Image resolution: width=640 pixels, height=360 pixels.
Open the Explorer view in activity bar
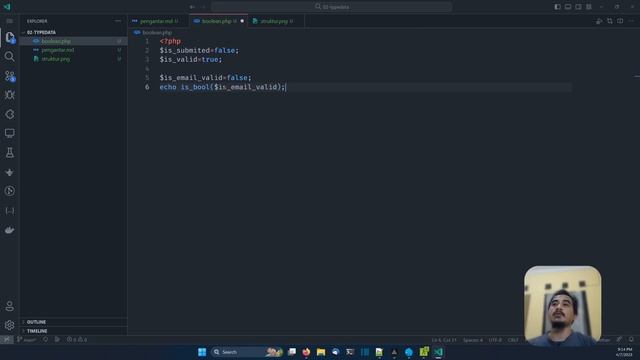point(10,37)
